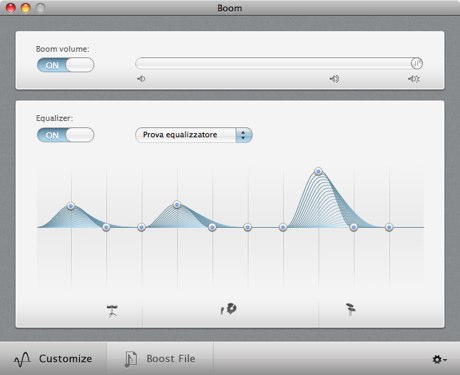
Task: Click the boosted volume speaker icon
Action: click(x=414, y=79)
